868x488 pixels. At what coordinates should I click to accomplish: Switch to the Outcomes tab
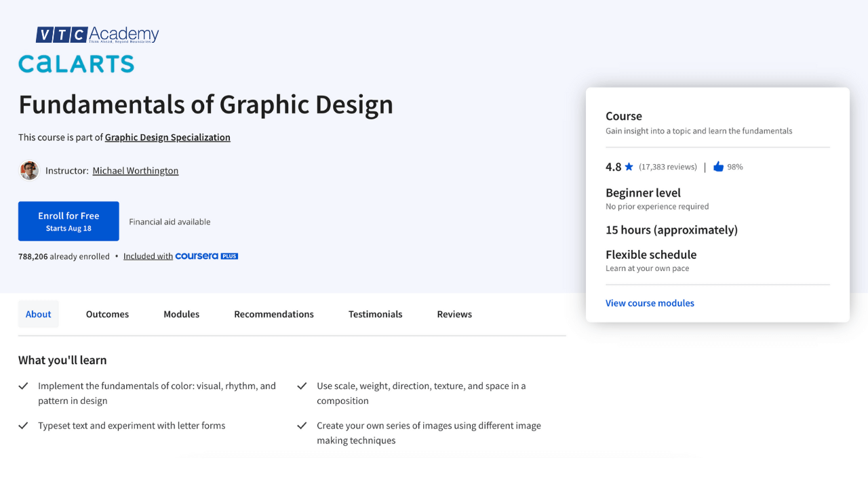(x=107, y=314)
